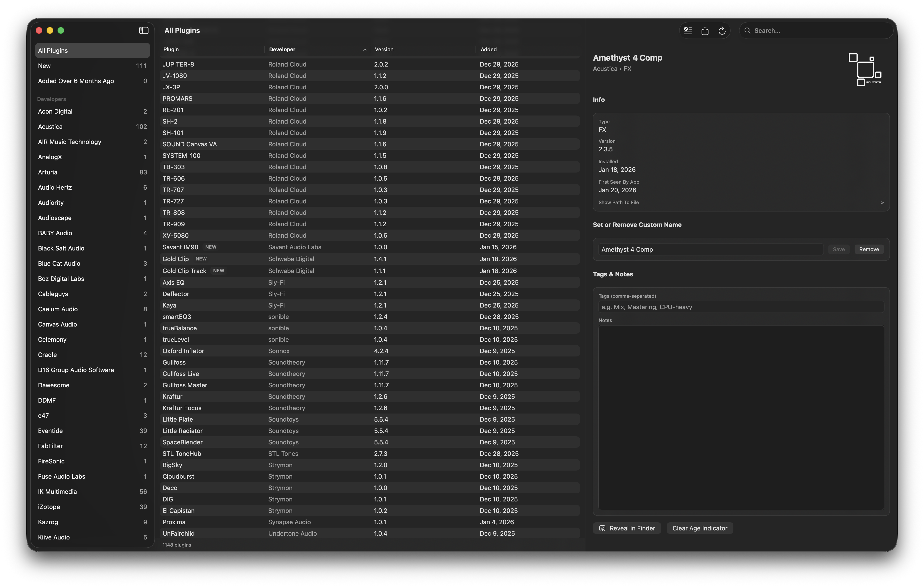The height and width of the screenshot is (587, 924).
Task: Select the Little Plate row
Action: [370, 419]
